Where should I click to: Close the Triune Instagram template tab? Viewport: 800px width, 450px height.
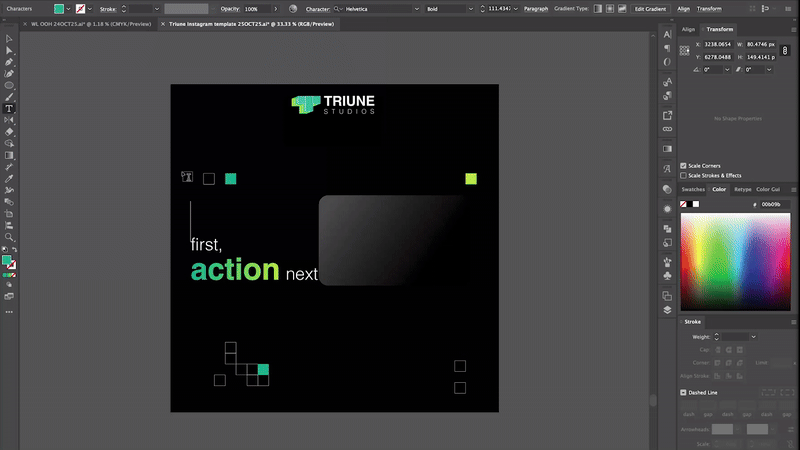point(163,24)
